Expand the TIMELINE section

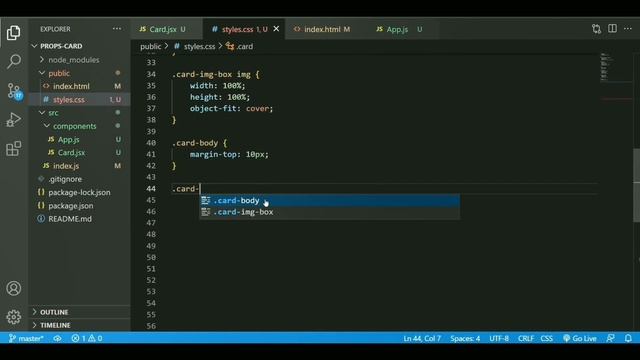point(80,325)
